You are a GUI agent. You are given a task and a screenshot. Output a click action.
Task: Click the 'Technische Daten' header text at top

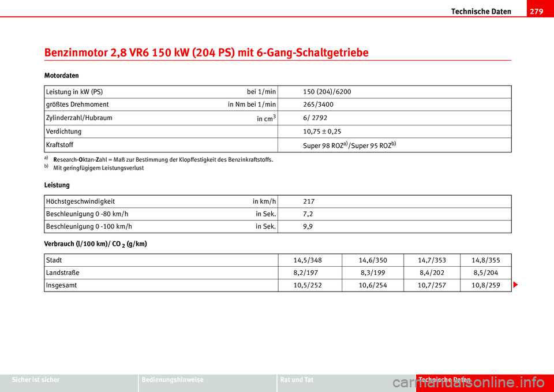pos(481,12)
